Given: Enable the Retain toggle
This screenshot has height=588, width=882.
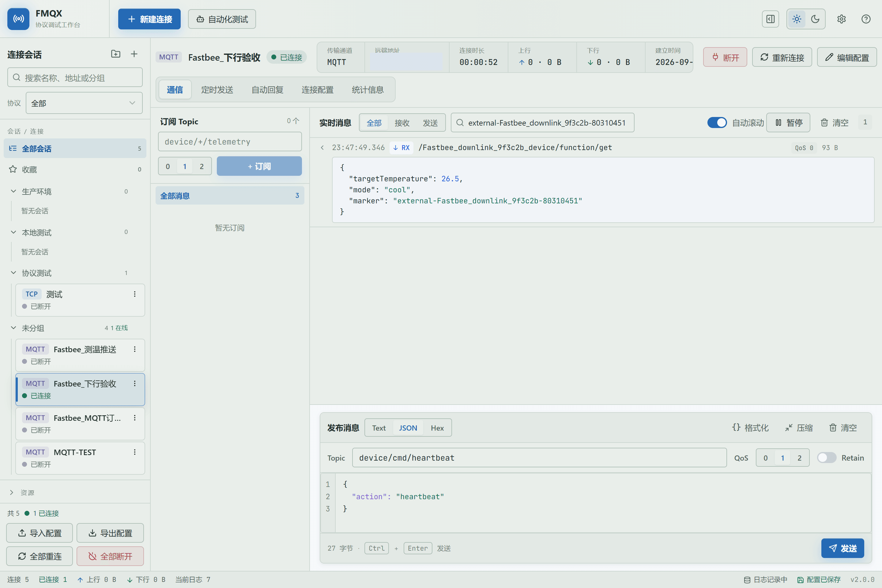Looking at the screenshot, I should pos(827,458).
